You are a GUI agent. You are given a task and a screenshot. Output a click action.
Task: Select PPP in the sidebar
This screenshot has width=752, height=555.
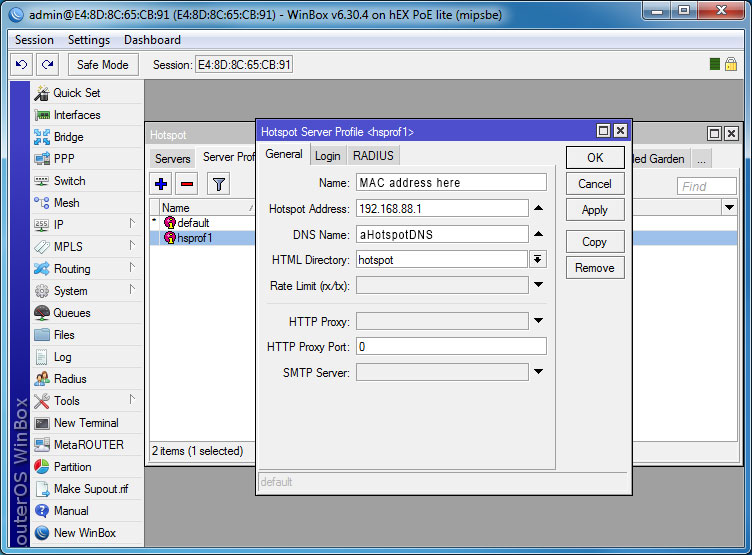coord(88,159)
